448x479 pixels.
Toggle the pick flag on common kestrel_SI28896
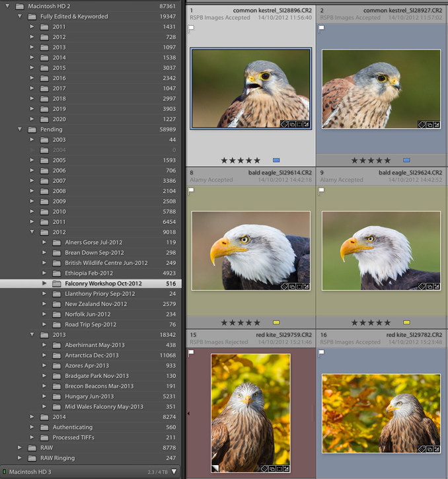pos(192,28)
